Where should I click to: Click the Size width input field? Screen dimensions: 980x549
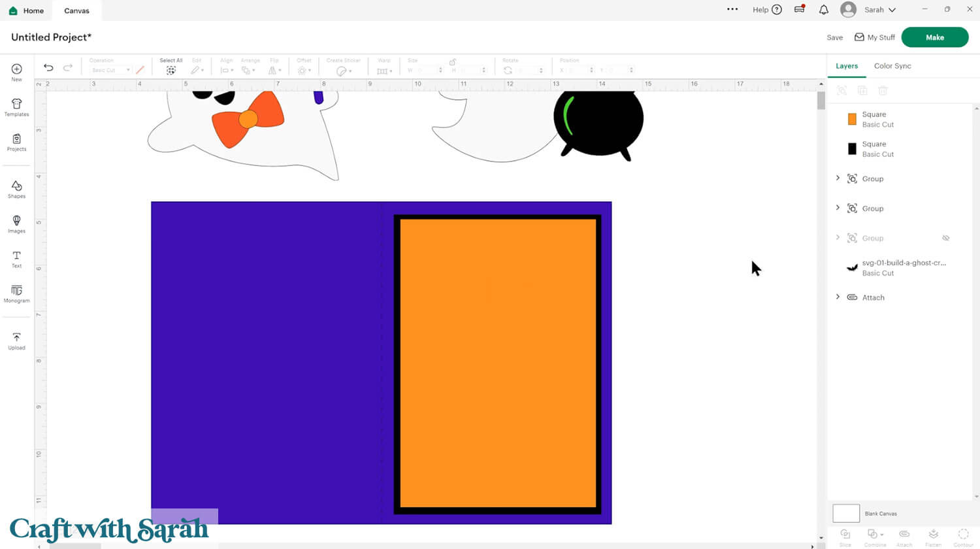point(429,70)
